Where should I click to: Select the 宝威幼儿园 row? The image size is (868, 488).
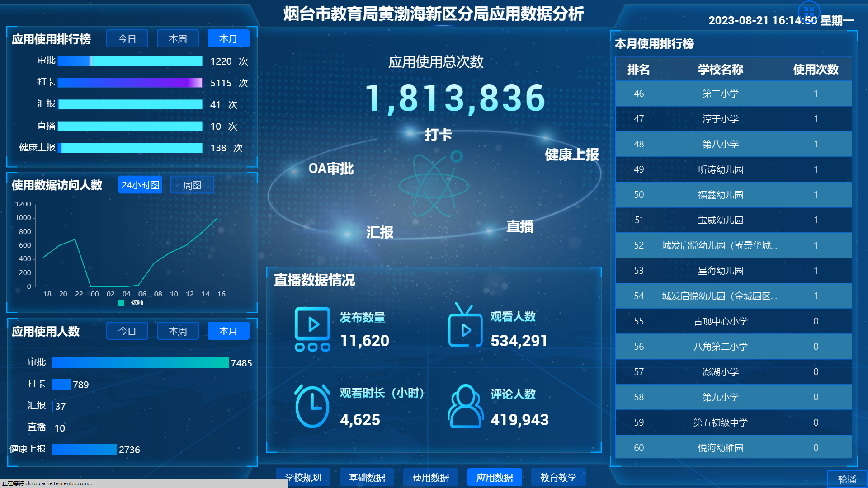733,220
